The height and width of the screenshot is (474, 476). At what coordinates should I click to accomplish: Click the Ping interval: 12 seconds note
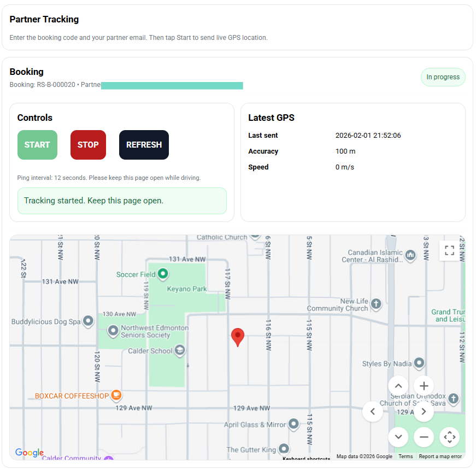coord(109,178)
